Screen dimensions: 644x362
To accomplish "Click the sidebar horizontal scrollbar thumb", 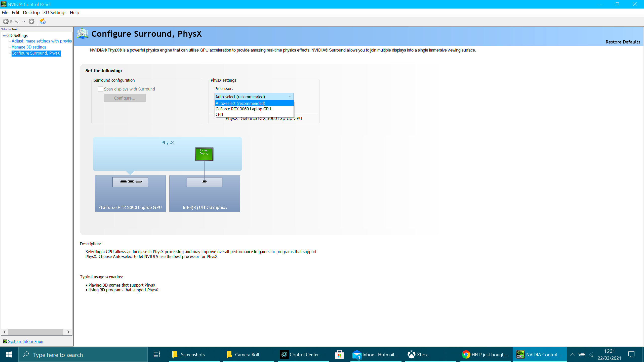I will coord(35,332).
